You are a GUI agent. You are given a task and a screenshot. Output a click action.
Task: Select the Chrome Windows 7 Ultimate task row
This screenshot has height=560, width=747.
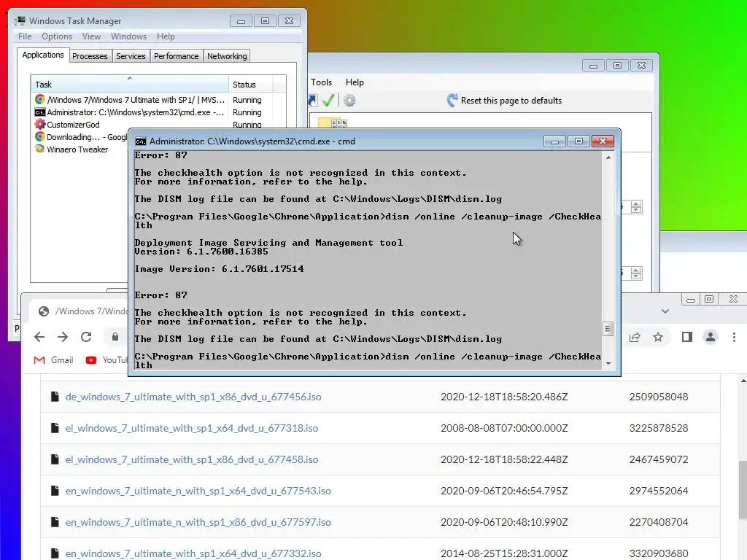pyautogui.click(x=158, y=100)
